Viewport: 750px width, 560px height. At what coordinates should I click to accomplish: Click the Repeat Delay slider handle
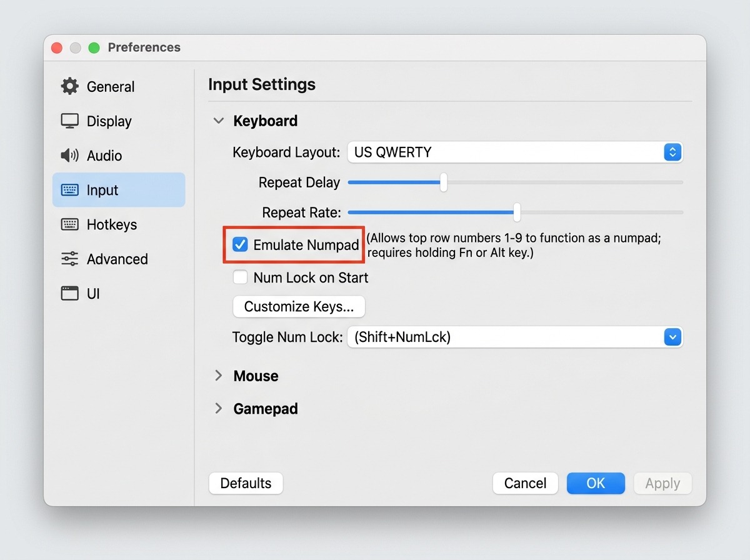pos(444,182)
